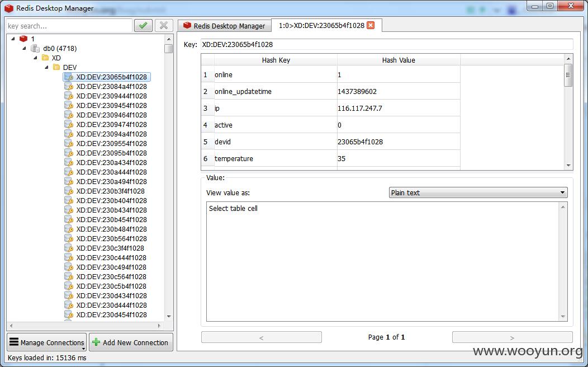Select the active hash key cell
The image size is (588, 367).
(x=276, y=125)
